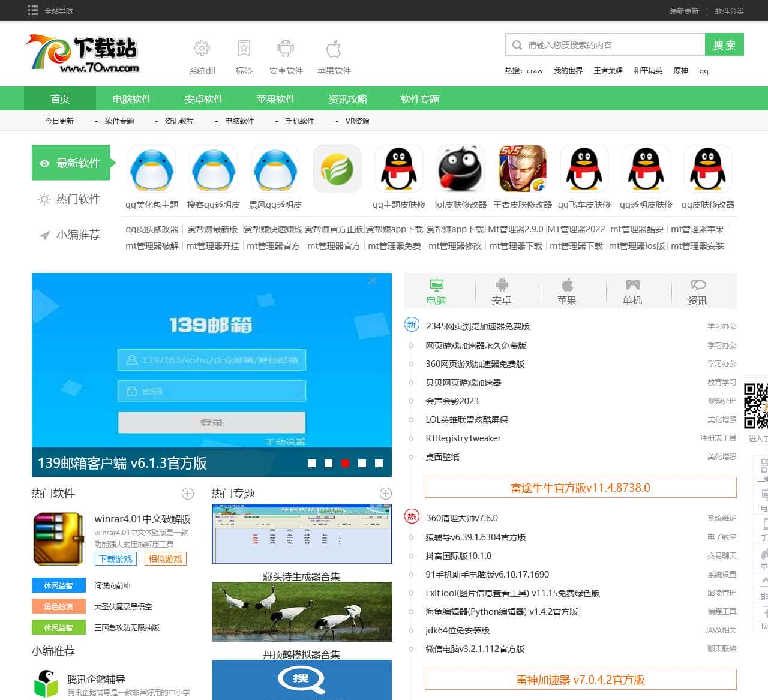Click the 藏头诗生成器合集 thumbnail
Screen dimensions: 768x700
pyautogui.click(x=301, y=533)
